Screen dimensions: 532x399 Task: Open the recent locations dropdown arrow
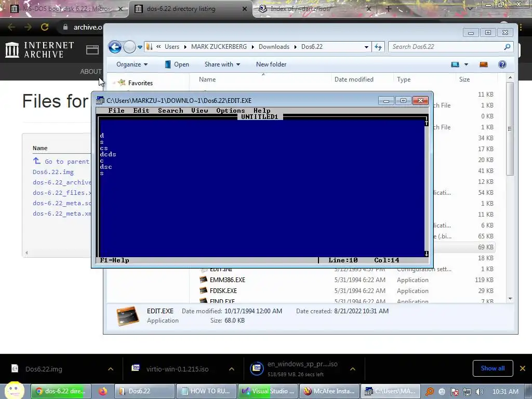(x=140, y=47)
